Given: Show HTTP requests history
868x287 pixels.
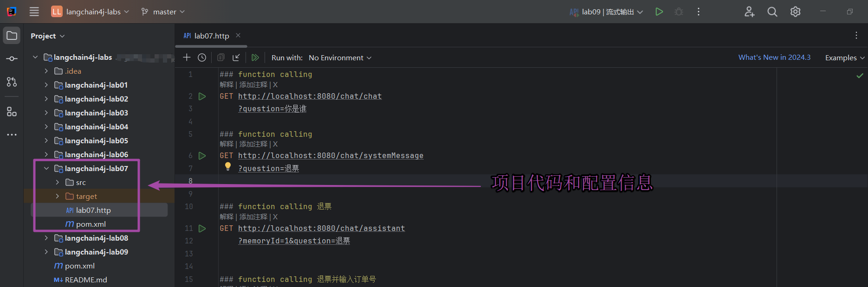Looking at the screenshot, I should tap(202, 57).
